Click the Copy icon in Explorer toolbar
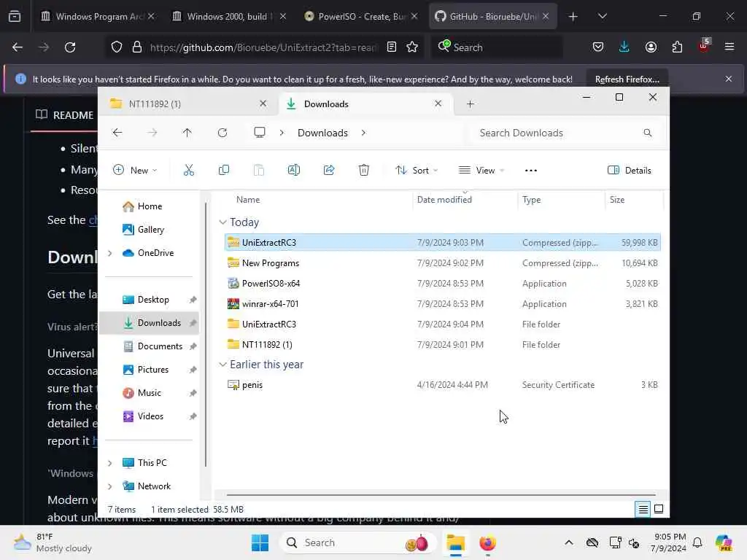Image resolution: width=747 pixels, height=560 pixels. pyautogui.click(x=223, y=170)
